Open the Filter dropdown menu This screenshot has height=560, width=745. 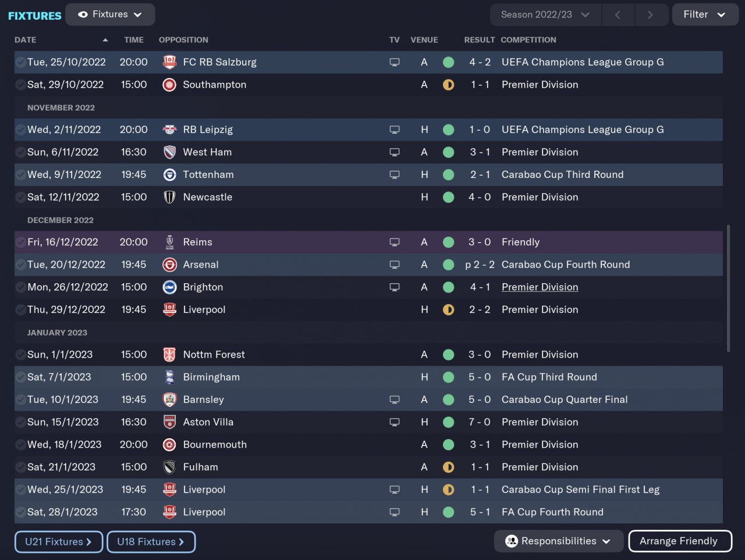tap(705, 15)
